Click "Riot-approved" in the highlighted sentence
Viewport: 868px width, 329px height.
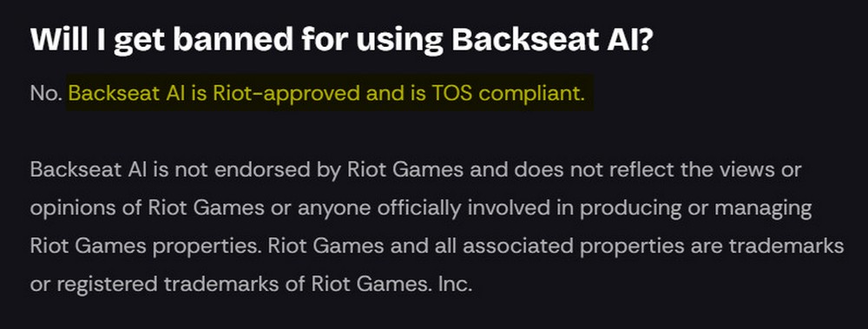tap(285, 94)
